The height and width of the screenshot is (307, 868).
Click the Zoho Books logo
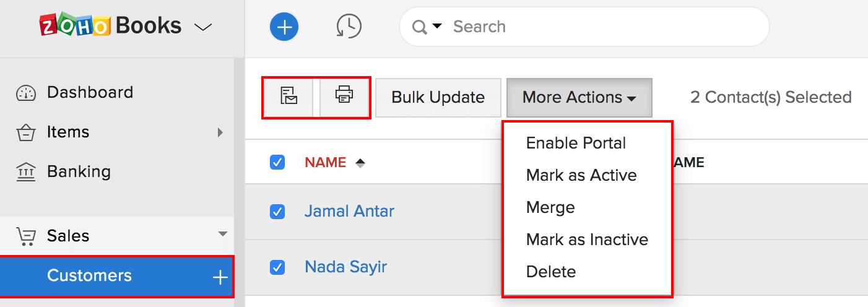coord(111,26)
